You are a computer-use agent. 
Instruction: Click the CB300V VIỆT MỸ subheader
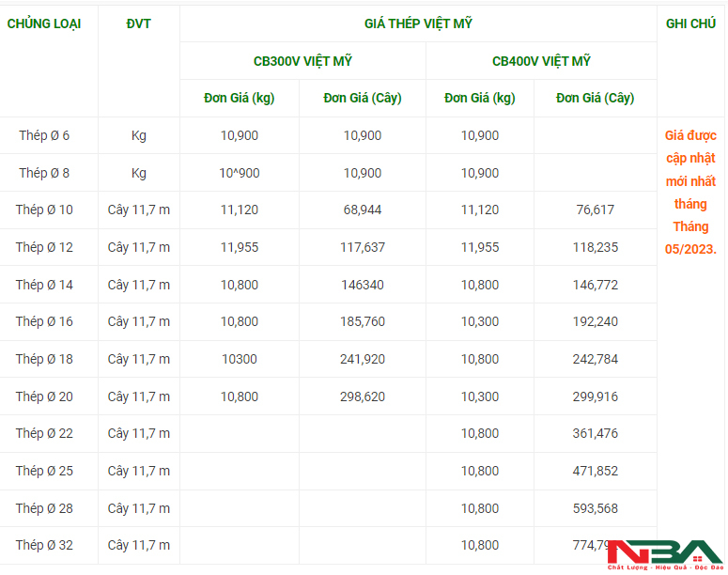tap(302, 61)
